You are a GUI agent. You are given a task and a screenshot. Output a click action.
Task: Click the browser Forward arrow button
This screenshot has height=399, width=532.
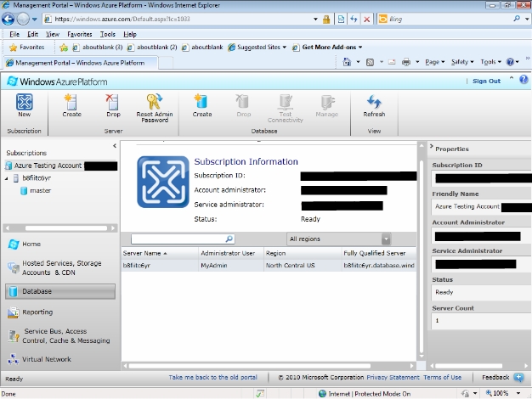(x=23, y=19)
